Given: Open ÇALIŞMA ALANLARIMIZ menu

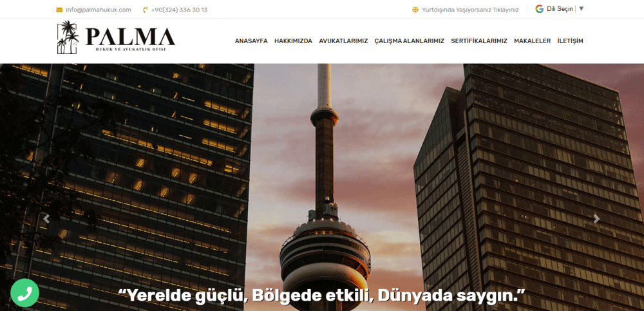Looking at the screenshot, I should coord(410,41).
